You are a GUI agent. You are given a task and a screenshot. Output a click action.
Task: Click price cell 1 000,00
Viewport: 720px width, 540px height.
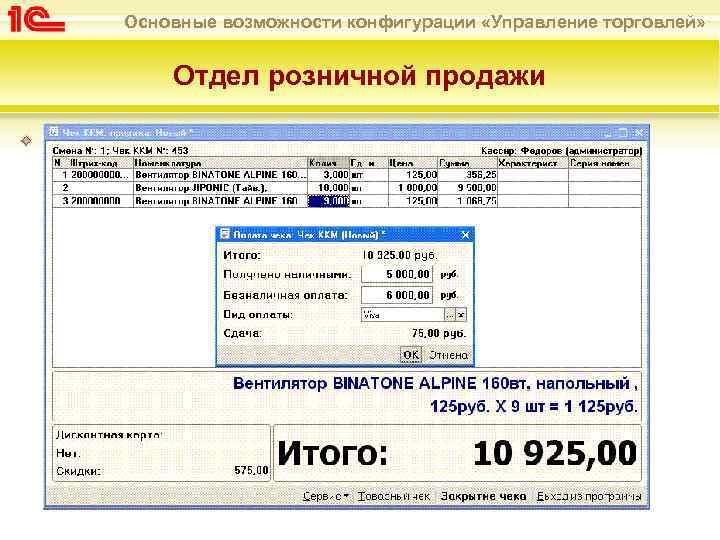pyautogui.click(x=413, y=188)
